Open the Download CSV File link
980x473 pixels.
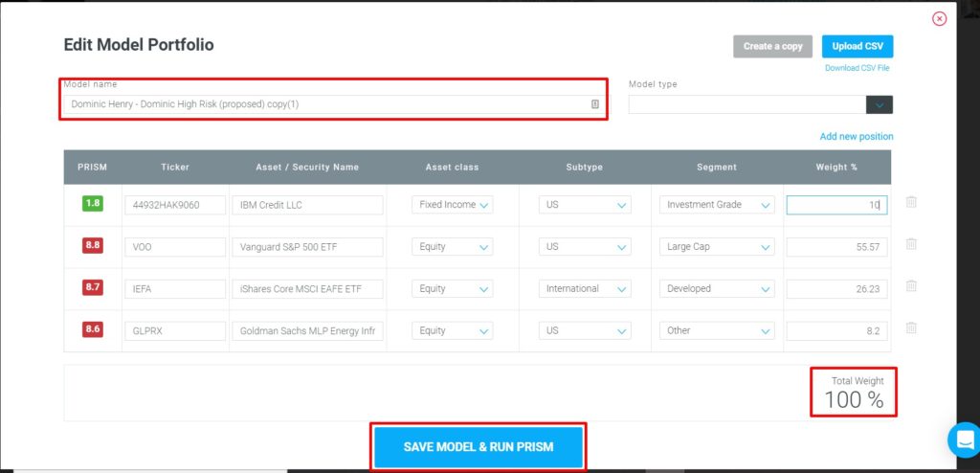(857, 68)
